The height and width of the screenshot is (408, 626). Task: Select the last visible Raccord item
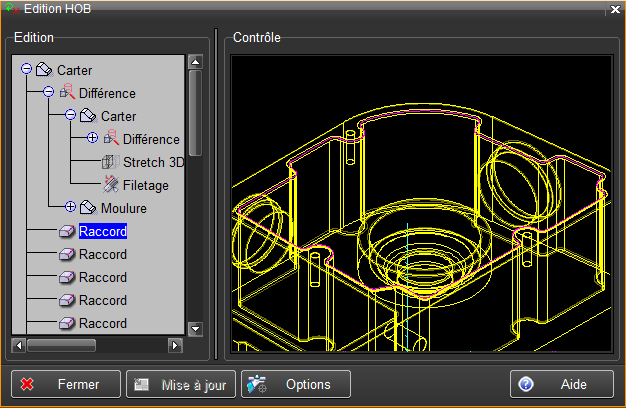click(102, 323)
